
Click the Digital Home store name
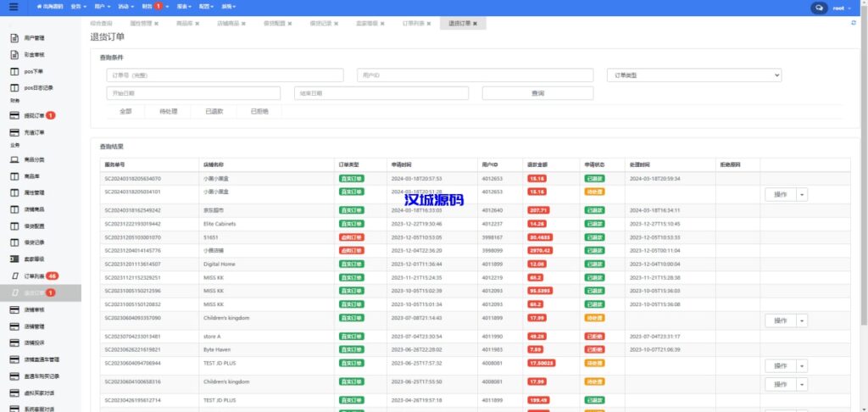220,264
